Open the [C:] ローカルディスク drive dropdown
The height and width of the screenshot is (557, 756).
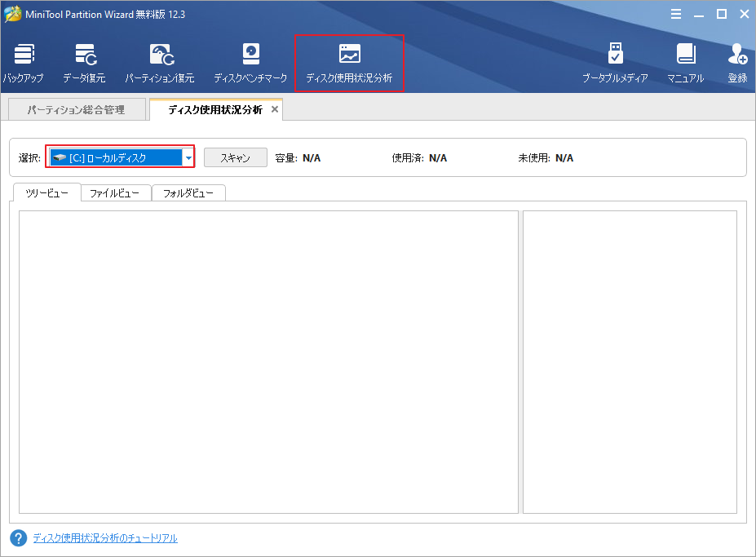[x=122, y=157]
